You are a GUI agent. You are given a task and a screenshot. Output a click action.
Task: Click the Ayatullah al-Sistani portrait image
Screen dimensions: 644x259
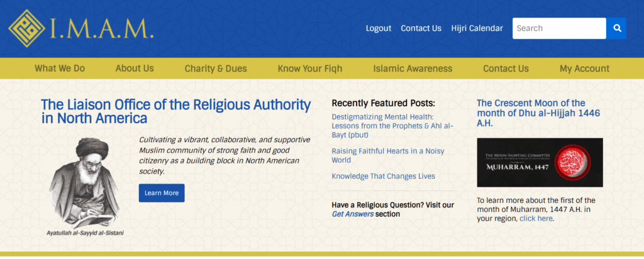pyautogui.click(x=85, y=183)
